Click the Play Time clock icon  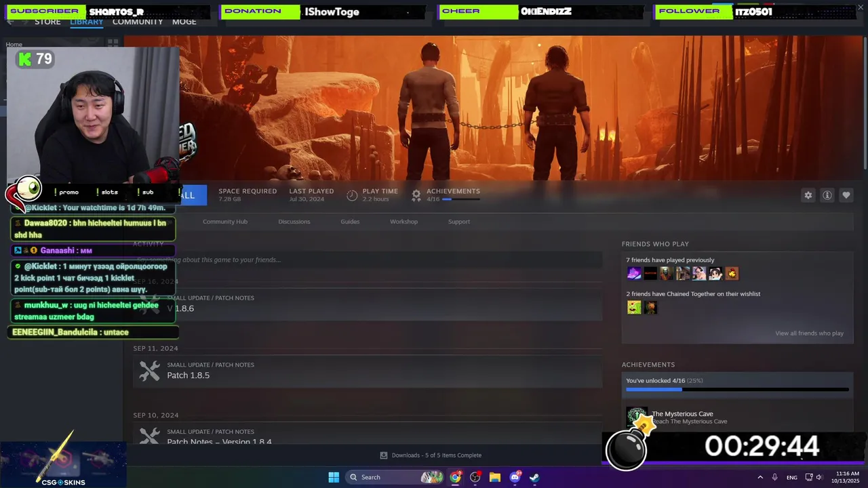[352, 195]
